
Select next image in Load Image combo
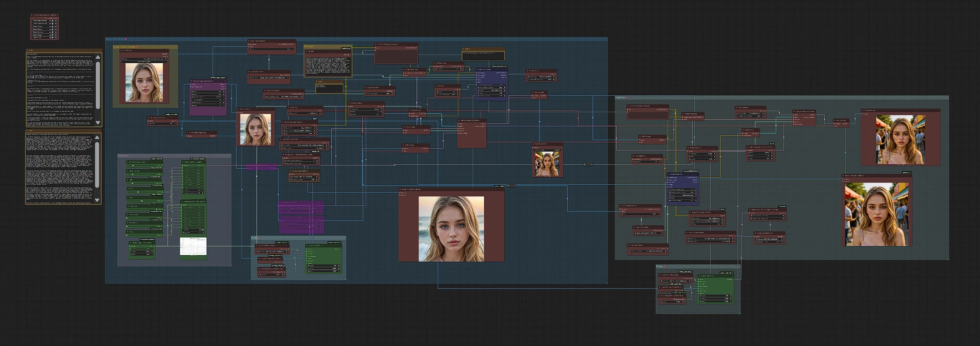166,59
